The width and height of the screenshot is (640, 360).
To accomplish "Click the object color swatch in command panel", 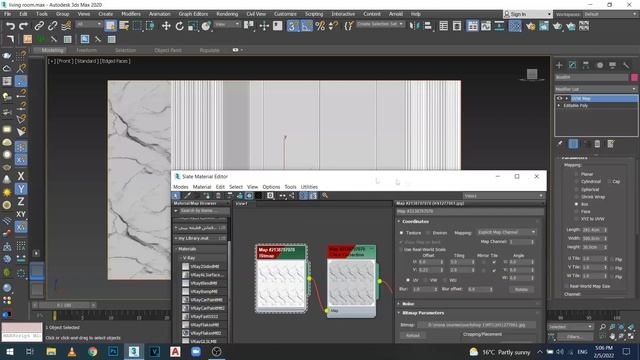I will coord(634,77).
